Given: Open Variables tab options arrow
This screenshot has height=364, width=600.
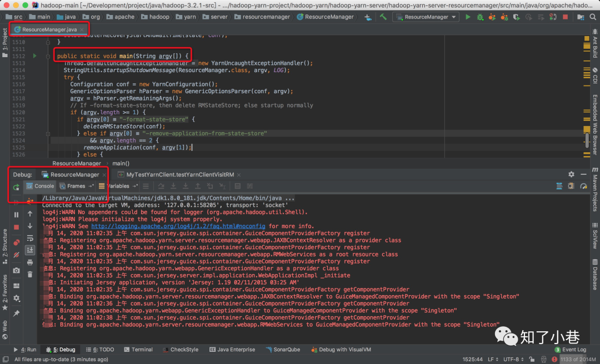Looking at the screenshot, I should point(135,186).
